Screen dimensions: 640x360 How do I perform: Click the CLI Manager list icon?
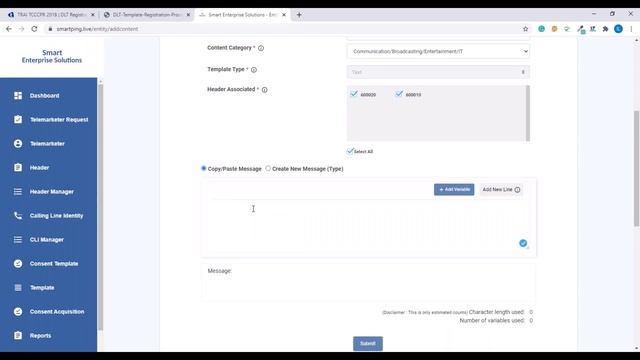pyautogui.click(x=18, y=240)
